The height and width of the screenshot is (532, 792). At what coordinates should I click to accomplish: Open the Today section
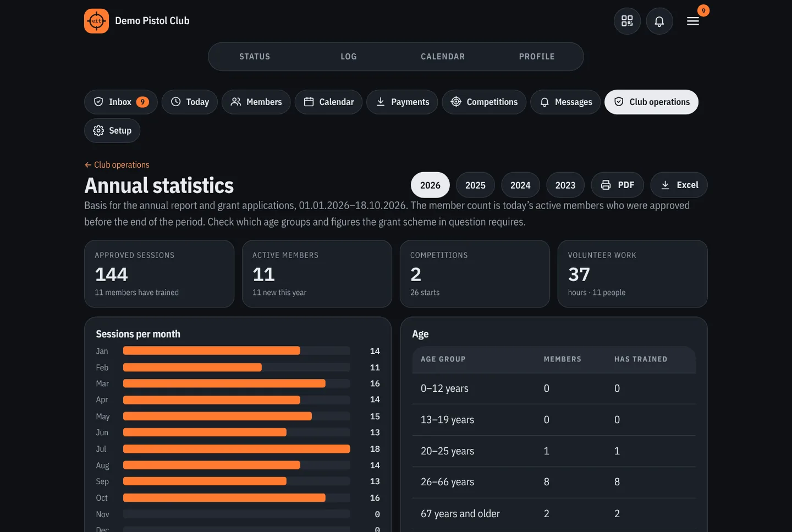click(x=190, y=102)
